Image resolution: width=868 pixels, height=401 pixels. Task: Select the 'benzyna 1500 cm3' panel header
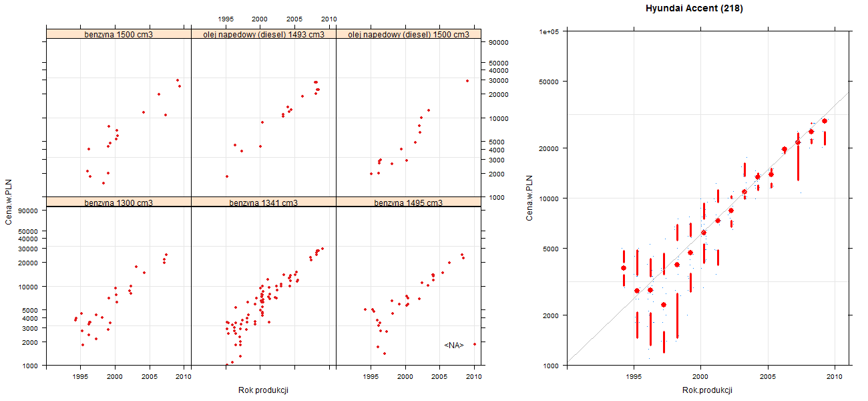pyautogui.click(x=119, y=34)
